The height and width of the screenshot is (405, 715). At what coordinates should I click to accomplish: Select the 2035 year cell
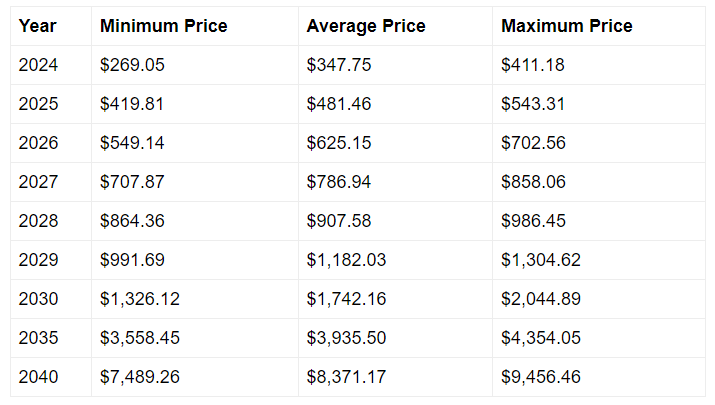click(39, 338)
